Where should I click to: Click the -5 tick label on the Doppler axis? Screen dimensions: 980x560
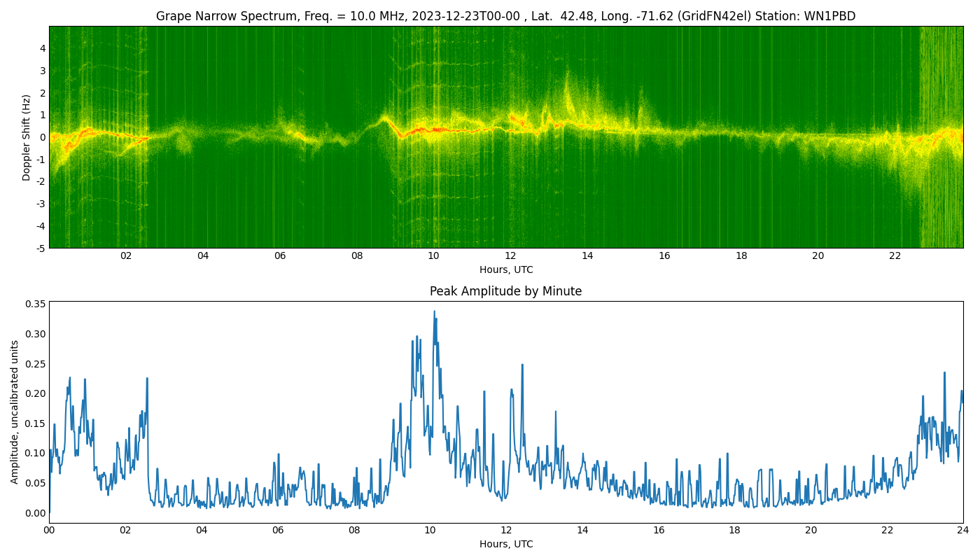tap(39, 247)
